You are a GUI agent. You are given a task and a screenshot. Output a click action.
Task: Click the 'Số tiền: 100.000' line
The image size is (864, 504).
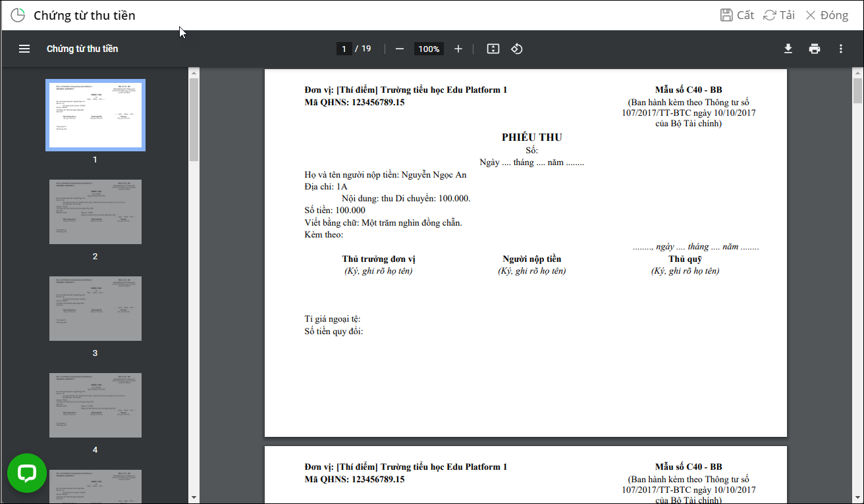335,211
